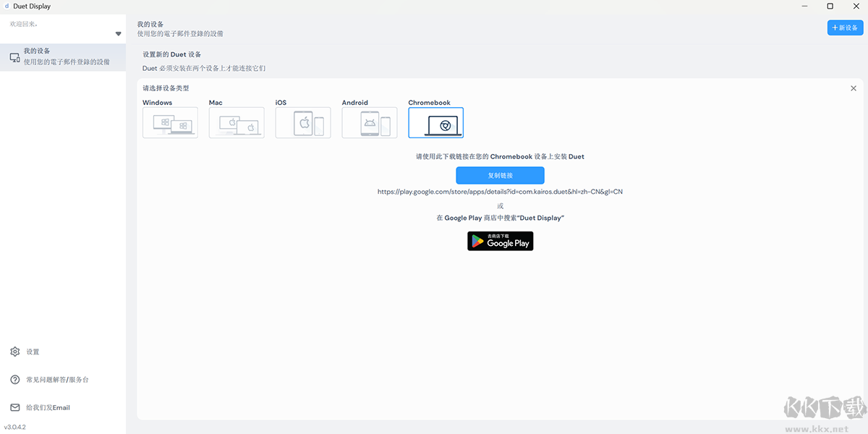Minimize the Duet Display window

pyautogui.click(x=805, y=7)
